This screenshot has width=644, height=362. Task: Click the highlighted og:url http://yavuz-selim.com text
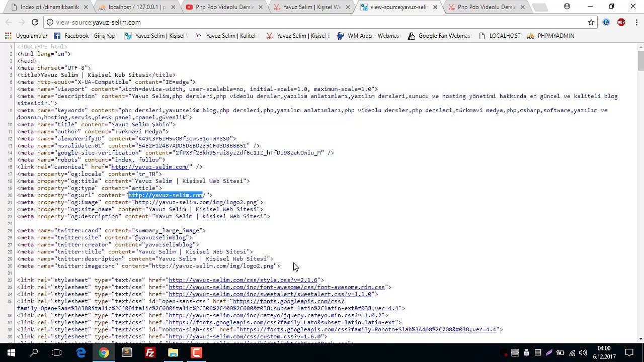166,195
